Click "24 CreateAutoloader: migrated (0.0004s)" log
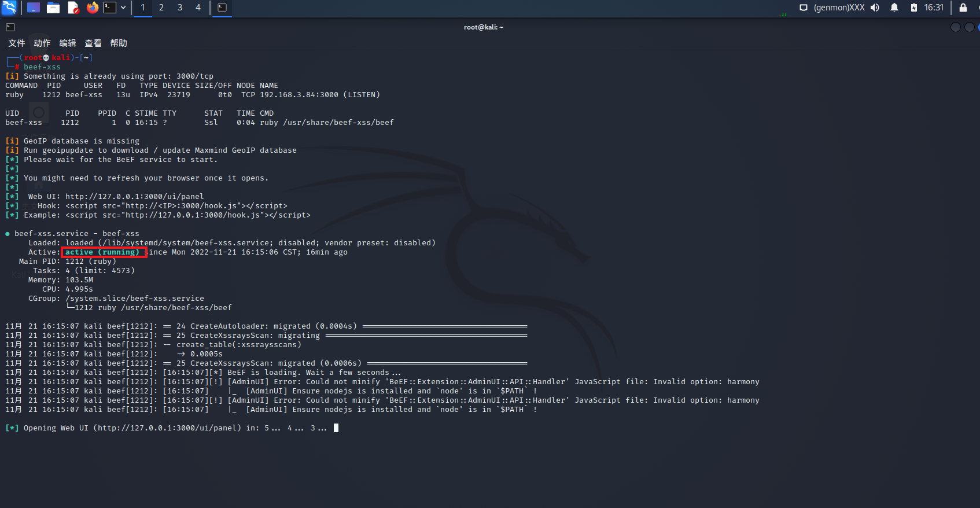This screenshot has height=508, width=980. 267,326
